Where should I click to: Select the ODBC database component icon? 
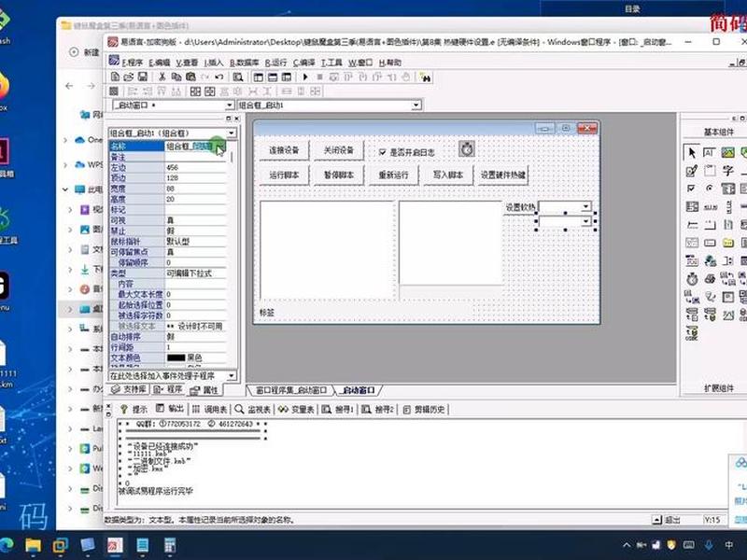coord(692,333)
